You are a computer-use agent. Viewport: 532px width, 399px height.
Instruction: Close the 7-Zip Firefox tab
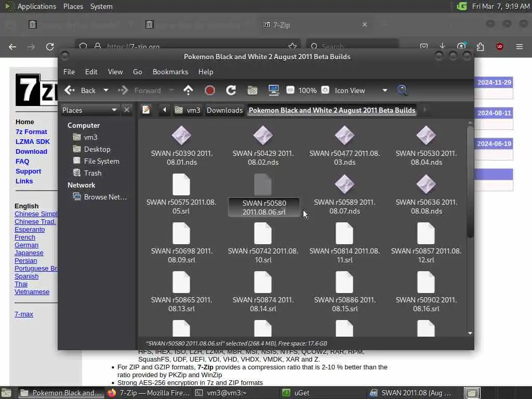pos(365,24)
